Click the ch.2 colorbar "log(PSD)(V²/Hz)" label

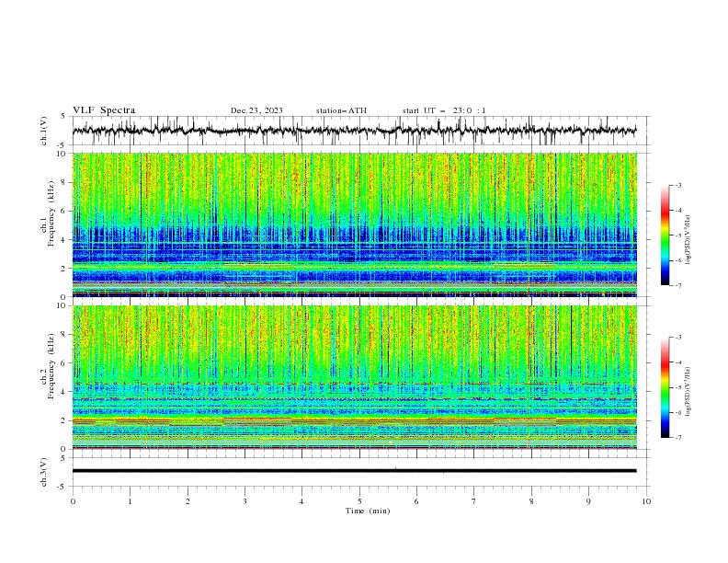pos(688,392)
